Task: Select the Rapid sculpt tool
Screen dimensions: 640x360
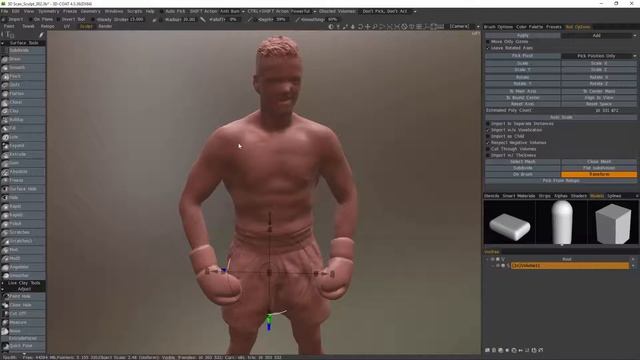Action: [23, 207]
